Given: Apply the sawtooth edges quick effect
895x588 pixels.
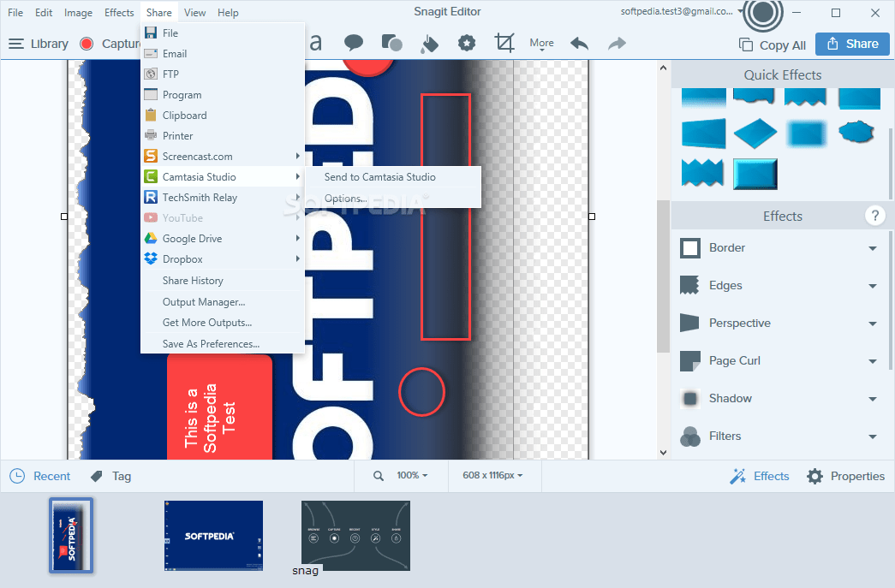Looking at the screenshot, I should (x=702, y=173).
